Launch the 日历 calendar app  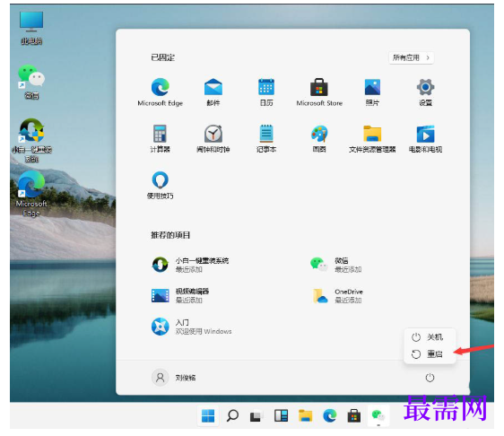pyautogui.click(x=266, y=92)
